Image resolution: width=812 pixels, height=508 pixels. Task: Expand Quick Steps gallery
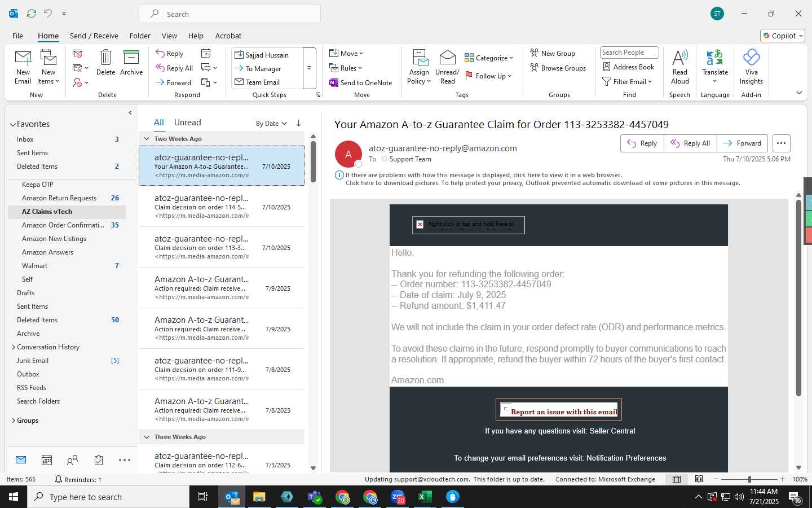tap(309, 68)
